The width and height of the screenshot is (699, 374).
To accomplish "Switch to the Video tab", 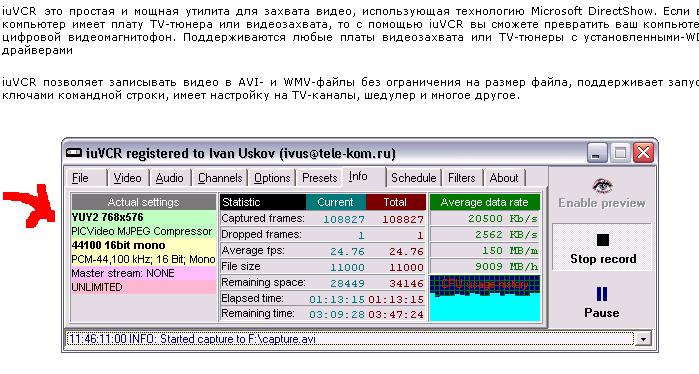I will pos(127,178).
